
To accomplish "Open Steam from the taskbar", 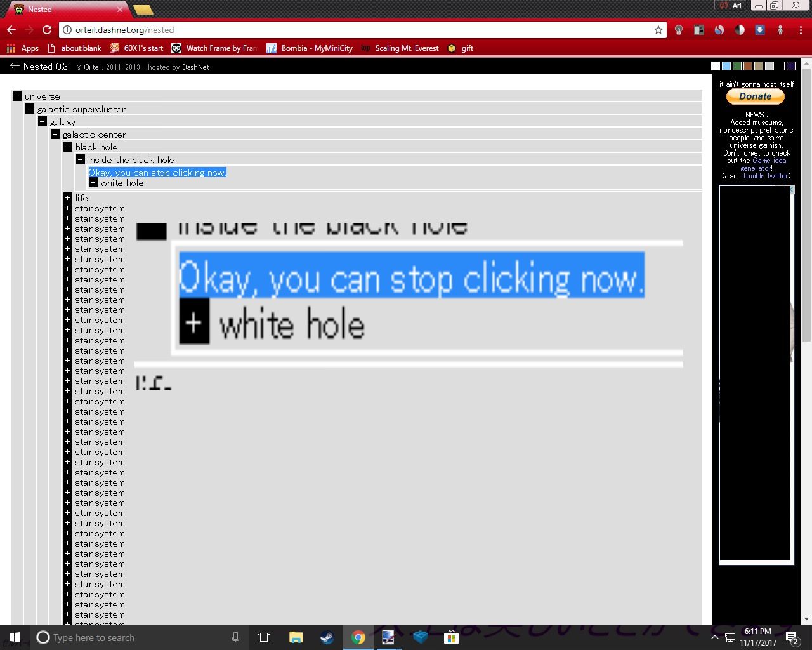I will pyautogui.click(x=327, y=637).
